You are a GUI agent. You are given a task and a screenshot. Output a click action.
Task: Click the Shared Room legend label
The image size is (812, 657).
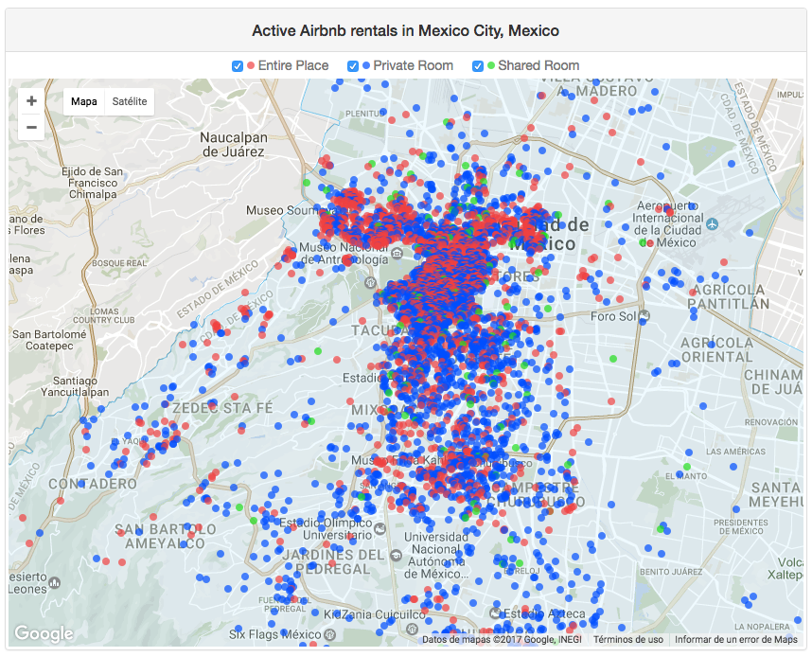538,66
